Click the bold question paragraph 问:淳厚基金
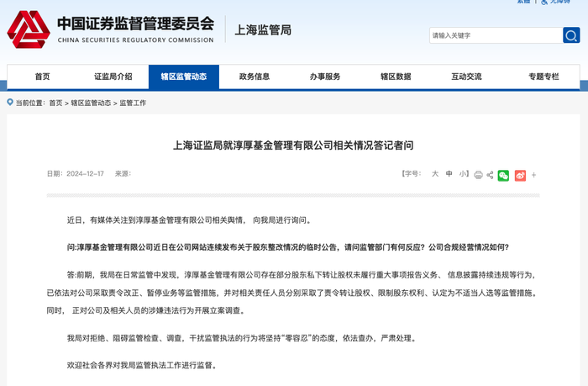 (288, 247)
